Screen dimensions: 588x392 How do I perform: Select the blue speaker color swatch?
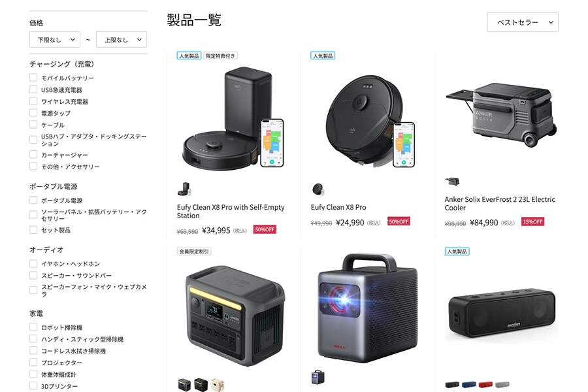point(468,385)
